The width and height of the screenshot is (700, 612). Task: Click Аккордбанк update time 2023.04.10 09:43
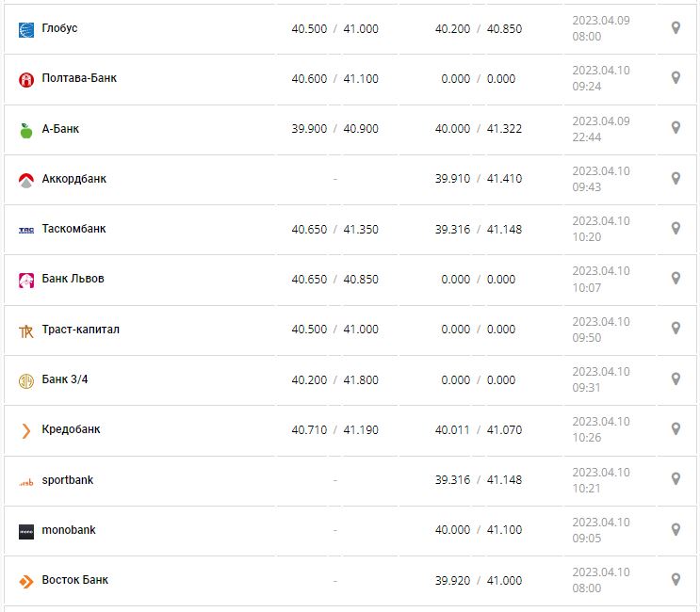tap(601, 179)
